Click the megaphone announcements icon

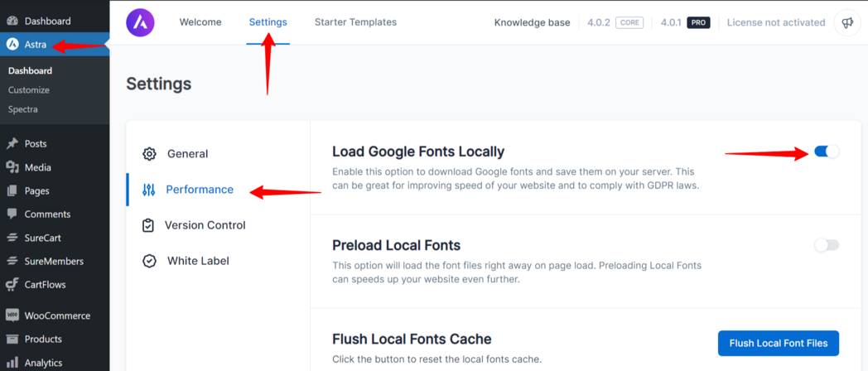coord(847,23)
